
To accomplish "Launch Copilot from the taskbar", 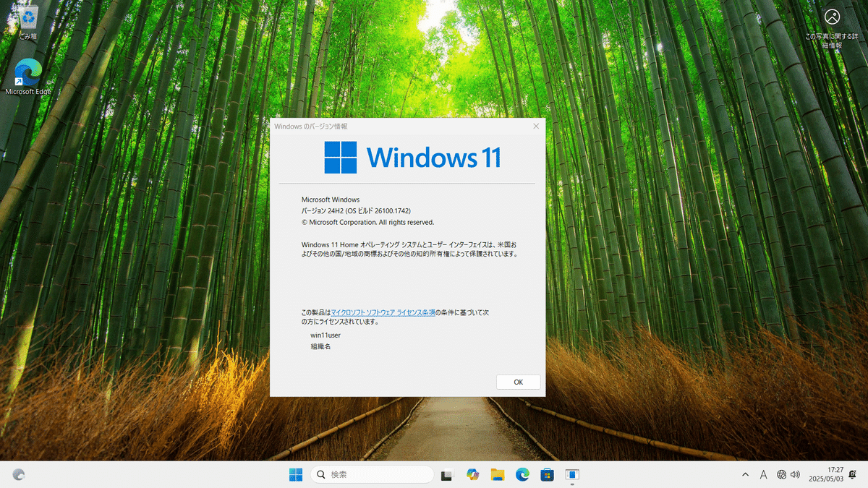I will 473,474.
